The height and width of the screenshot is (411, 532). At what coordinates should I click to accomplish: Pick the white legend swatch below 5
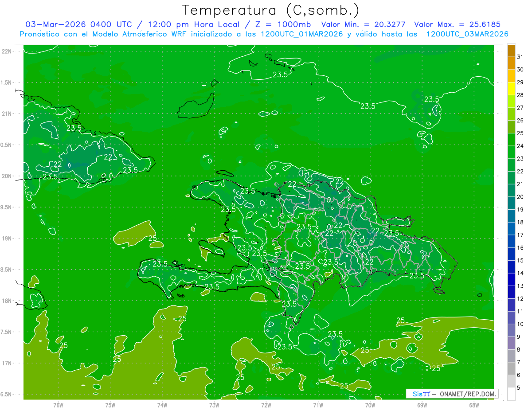point(511,394)
